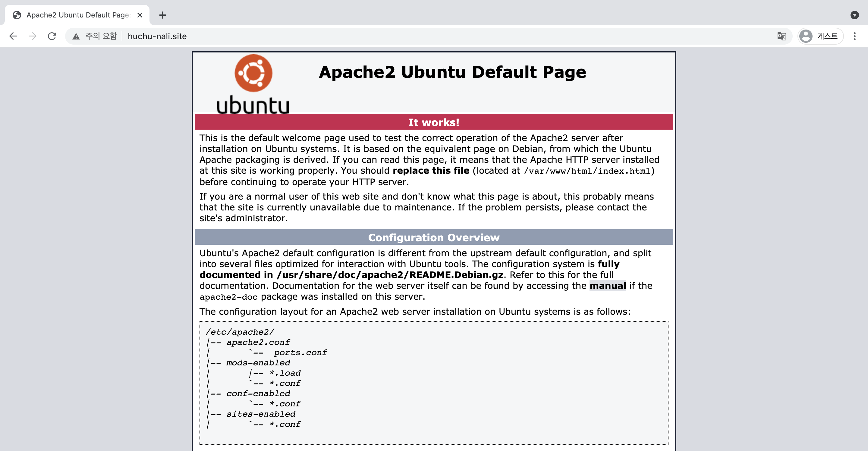Open the Google Translate page icon
The width and height of the screenshot is (868, 451).
(x=782, y=36)
